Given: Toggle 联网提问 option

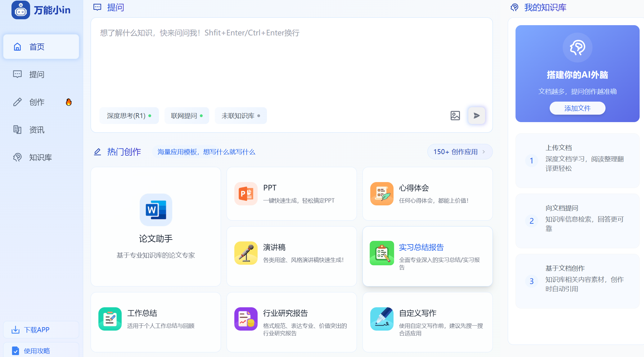Looking at the screenshot, I should 187,116.
